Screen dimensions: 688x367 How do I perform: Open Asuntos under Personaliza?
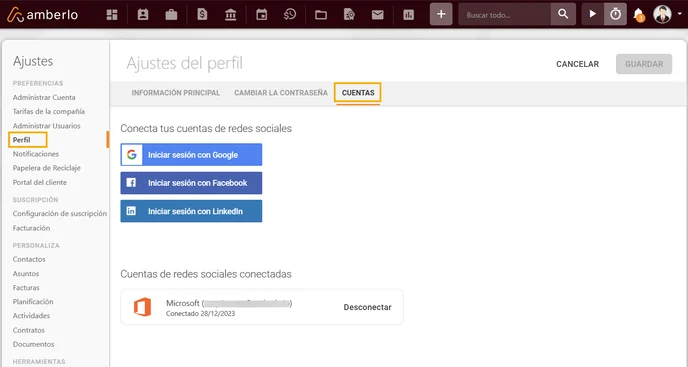tap(26, 273)
